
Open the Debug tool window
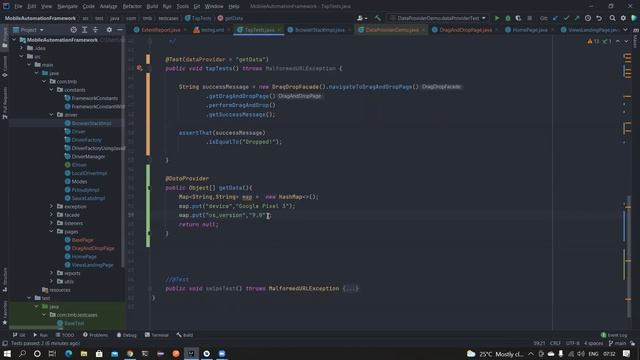click(x=126, y=335)
